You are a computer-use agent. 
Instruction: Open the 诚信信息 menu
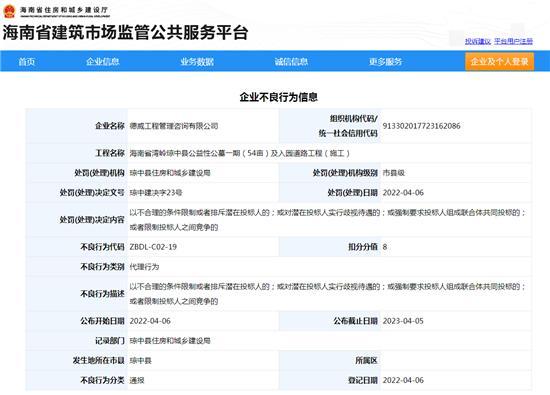click(x=291, y=62)
